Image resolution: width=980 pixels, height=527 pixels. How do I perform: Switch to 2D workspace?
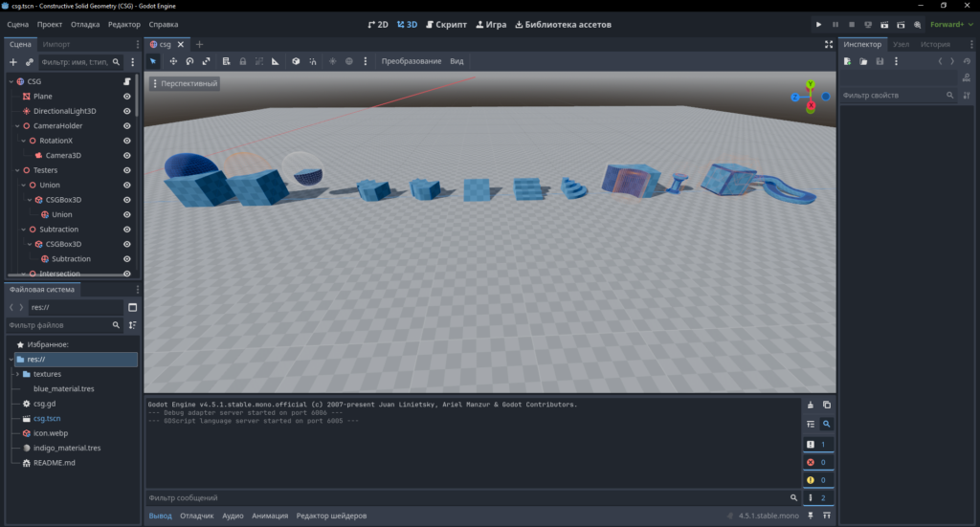377,24
